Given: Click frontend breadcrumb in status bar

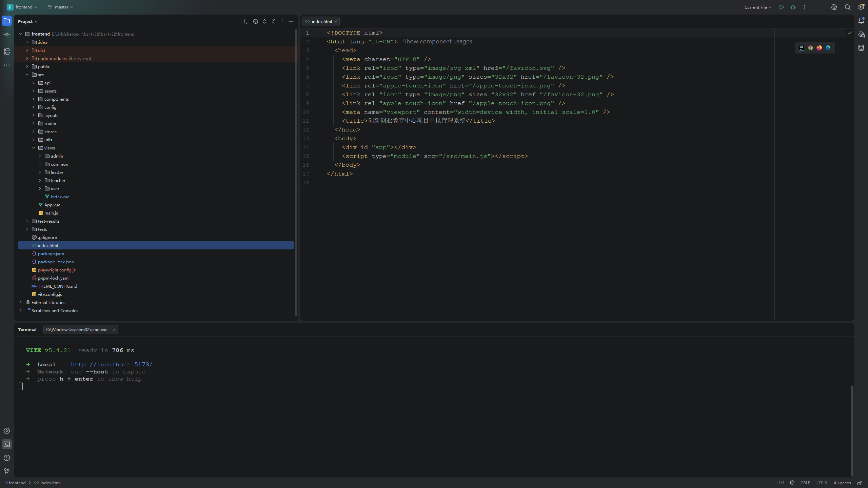Looking at the screenshot, I should pyautogui.click(x=15, y=483).
